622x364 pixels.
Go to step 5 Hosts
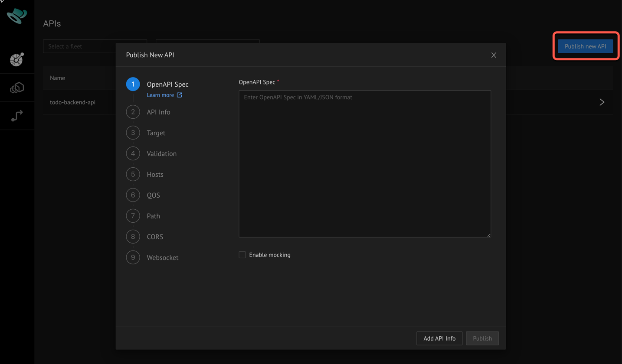click(145, 174)
